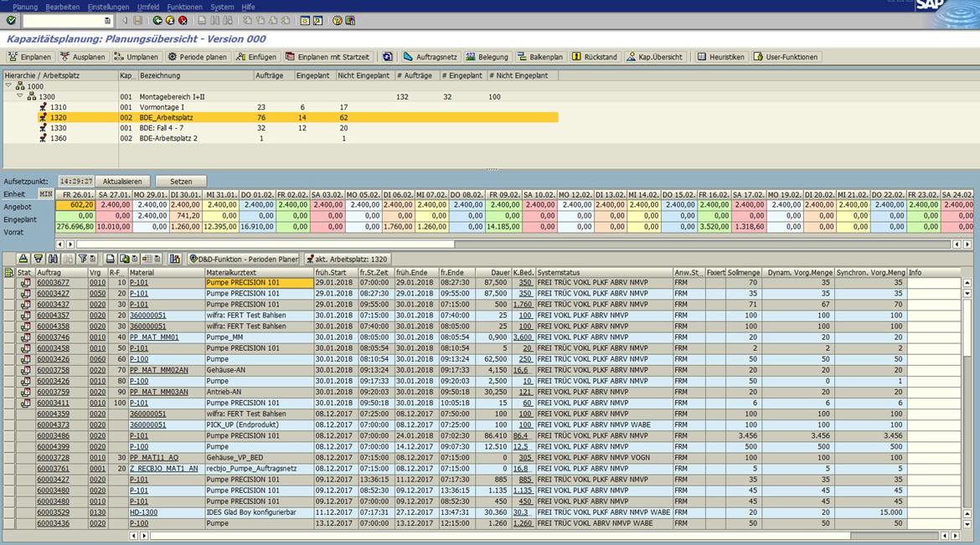This screenshot has height=545, width=980.
Task: Open the Umfeld menu
Action: click(148, 7)
